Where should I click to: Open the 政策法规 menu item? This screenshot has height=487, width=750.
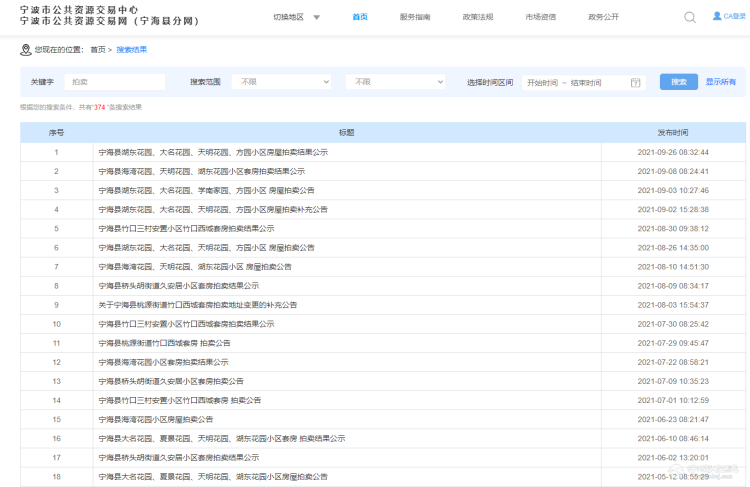[478, 17]
